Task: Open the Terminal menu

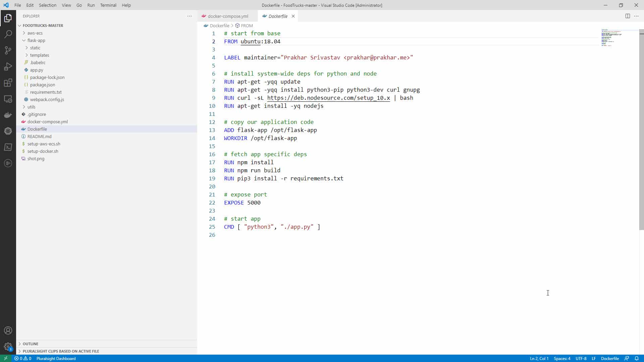Action: click(108, 5)
